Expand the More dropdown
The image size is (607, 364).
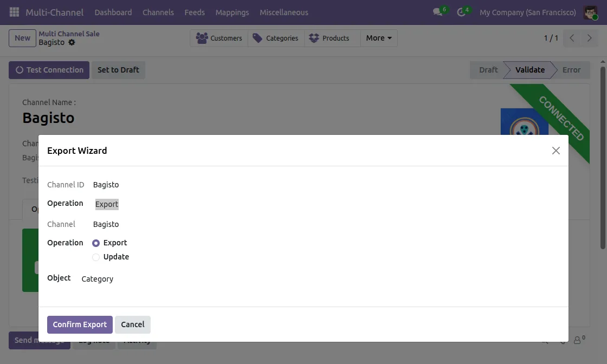click(379, 38)
